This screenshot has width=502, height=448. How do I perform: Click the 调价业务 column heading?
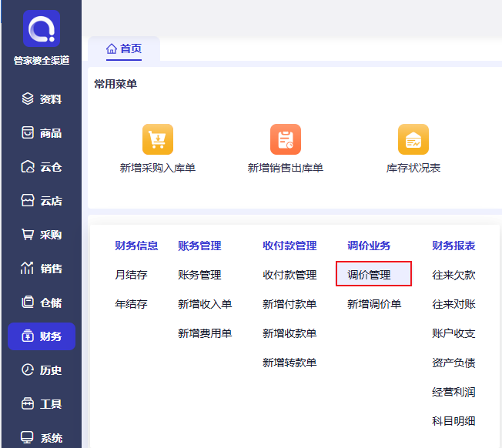point(369,246)
